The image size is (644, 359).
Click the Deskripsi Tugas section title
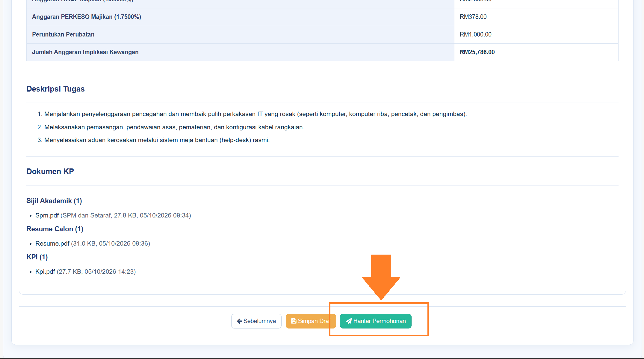coord(55,89)
